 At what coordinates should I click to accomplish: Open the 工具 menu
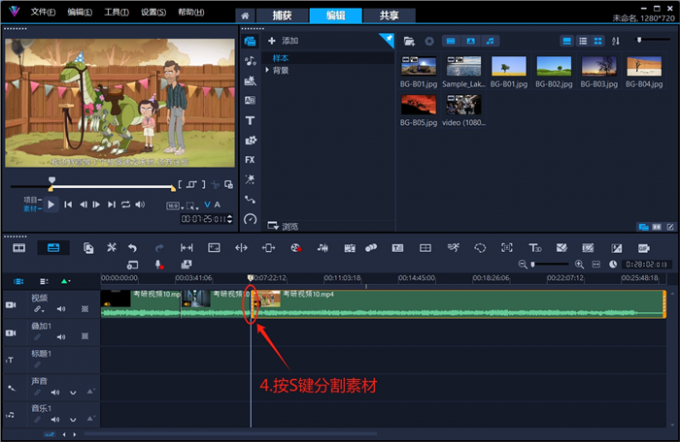pyautogui.click(x=116, y=12)
